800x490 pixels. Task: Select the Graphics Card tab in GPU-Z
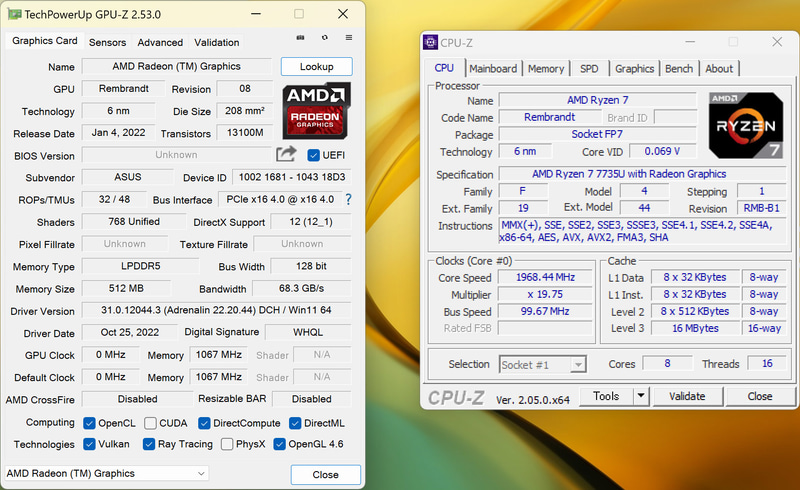tap(45, 41)
